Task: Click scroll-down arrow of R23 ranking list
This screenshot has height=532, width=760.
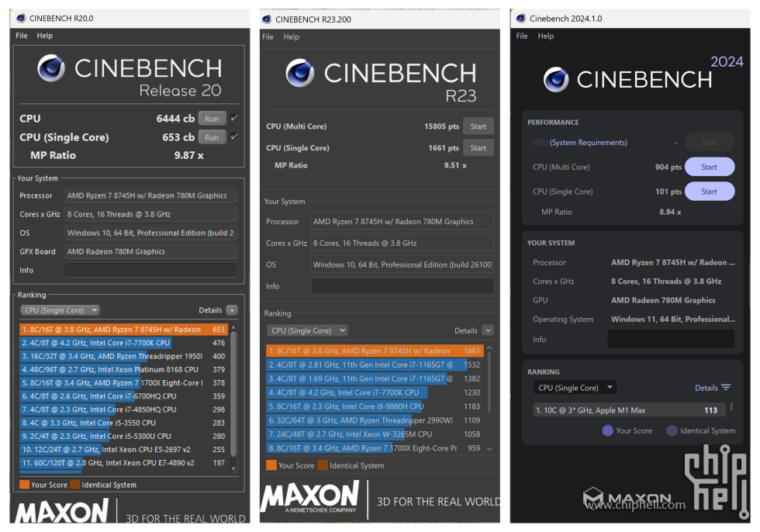Action: (x=489, y=449)
